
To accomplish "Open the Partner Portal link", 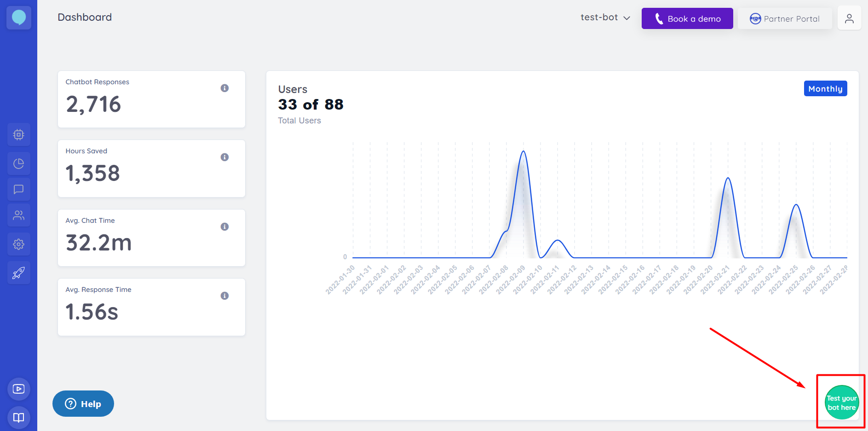I will (x=785, y=19).
